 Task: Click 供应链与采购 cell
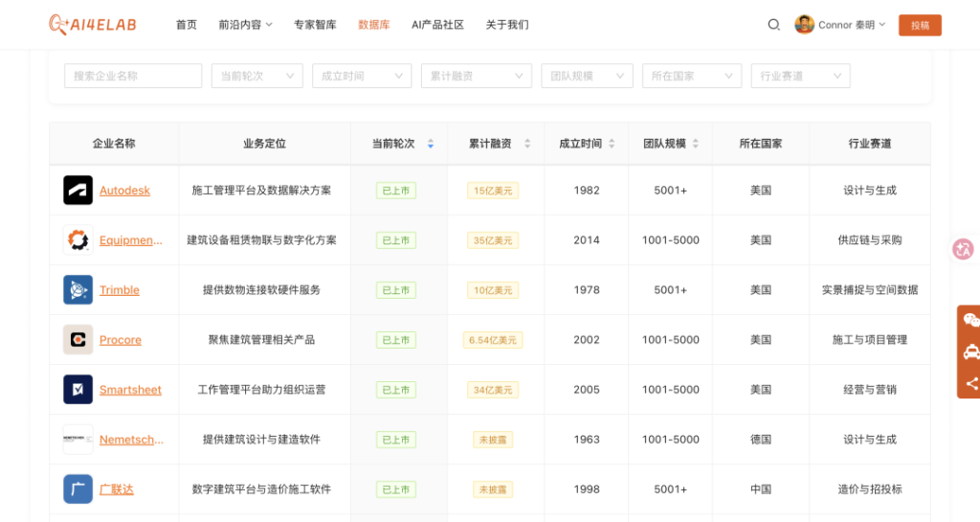(869, 240)
